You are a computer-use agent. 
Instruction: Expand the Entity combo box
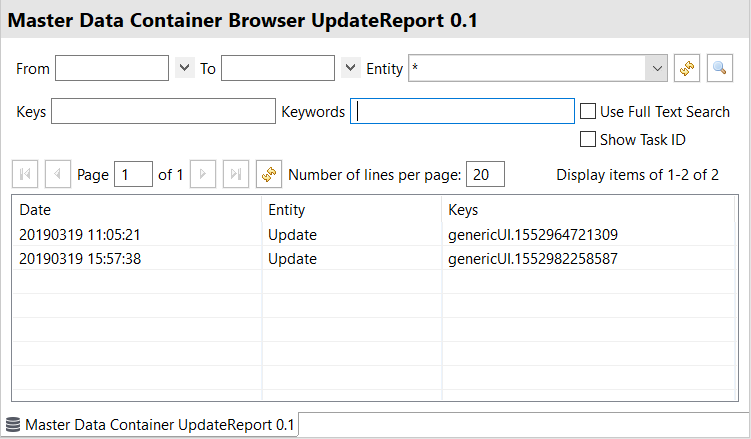click(656, 68)
